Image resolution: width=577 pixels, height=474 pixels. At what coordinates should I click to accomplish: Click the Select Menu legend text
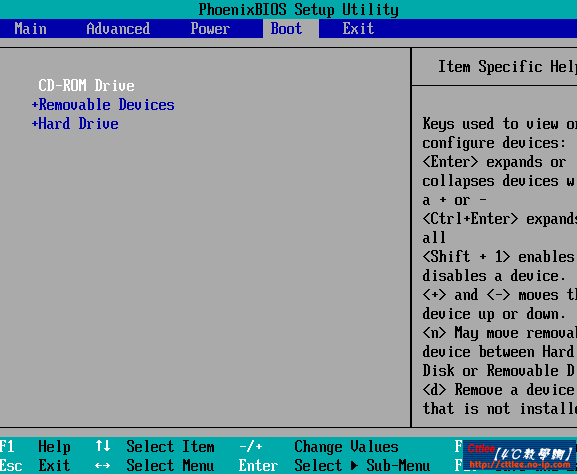pyautogui.click(x=170, y=466)
